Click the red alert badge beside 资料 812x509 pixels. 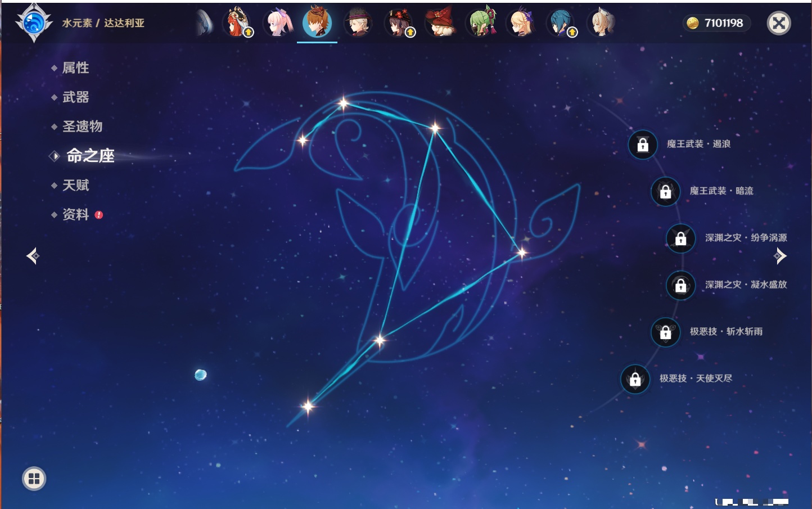[x=99, y=215]
